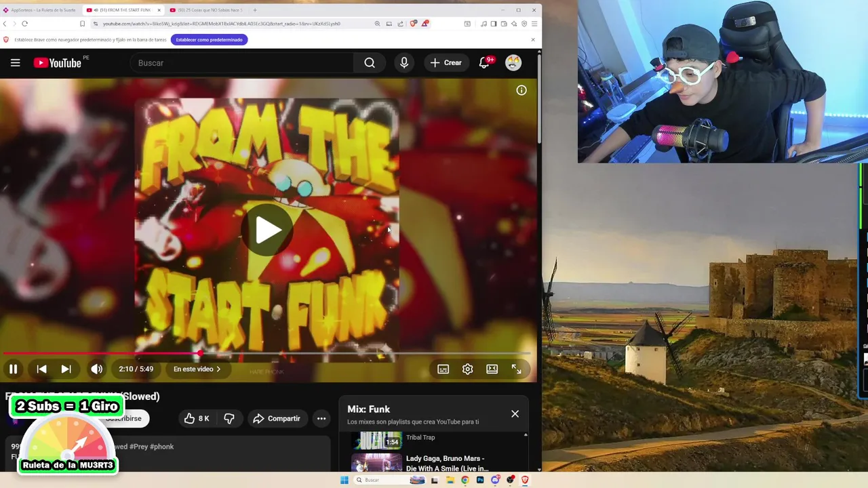868x488 pixels.
Task: Dismiss the Brave default browser banner
Action: pyautogui.click(x=532, y=39)
